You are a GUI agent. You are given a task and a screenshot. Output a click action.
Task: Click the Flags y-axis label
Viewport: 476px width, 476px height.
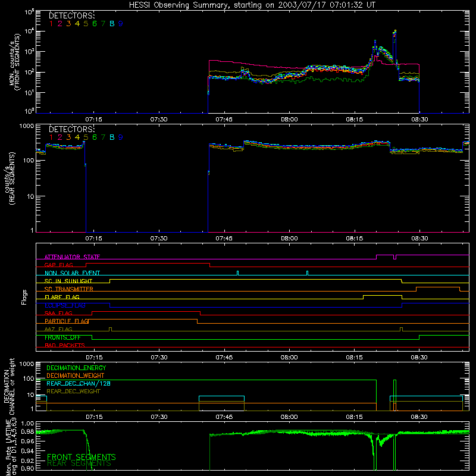point(24,297)
